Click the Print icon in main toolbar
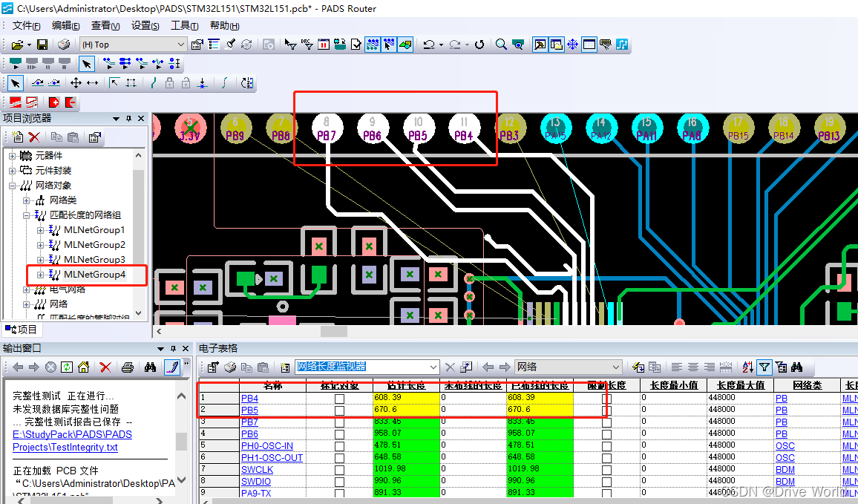The width and height of the screenshot is (858, 504). [x=64, y=45]
